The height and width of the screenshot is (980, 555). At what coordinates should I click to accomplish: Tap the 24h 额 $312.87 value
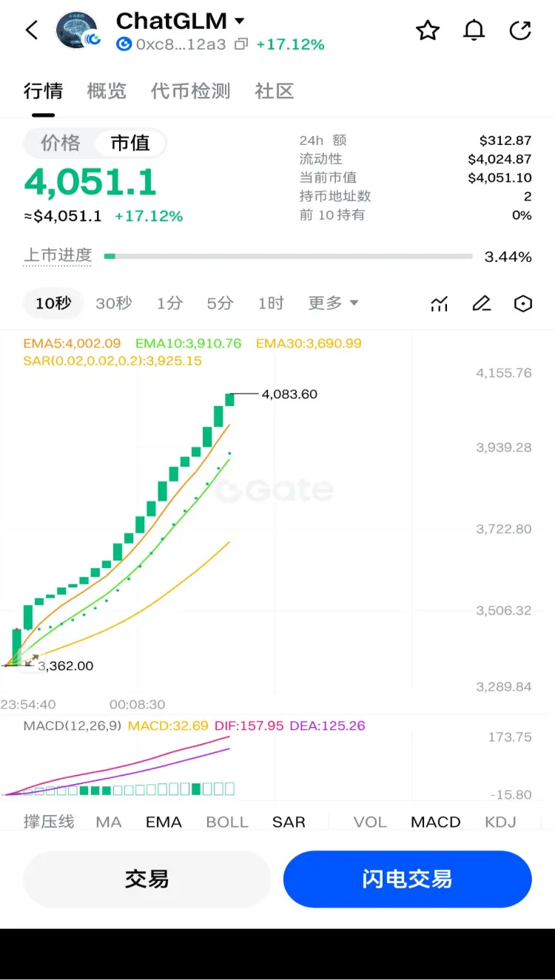505,140
